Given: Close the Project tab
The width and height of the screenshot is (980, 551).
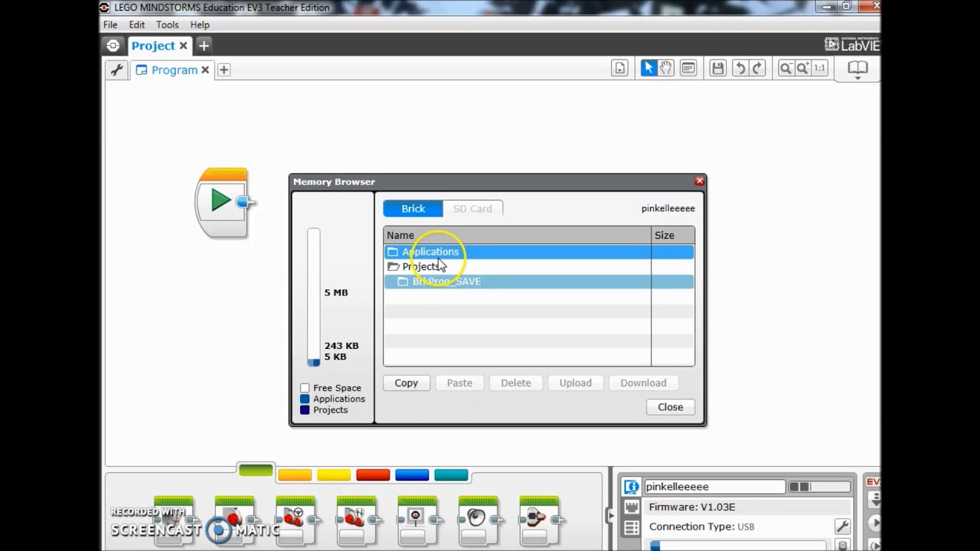Looking at the screenshot, I should 184,46.
